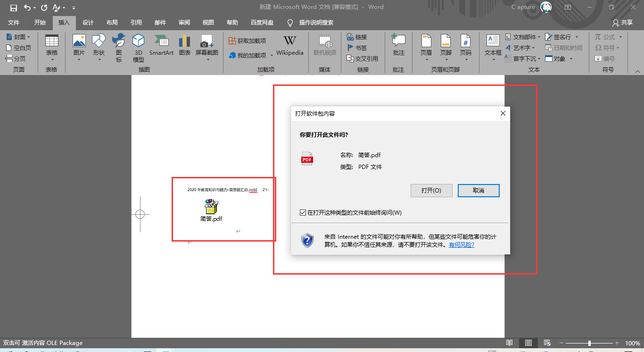Screen dimensions: 644x352
Task: Insert a 图表 chart
Action: [185, 45]
